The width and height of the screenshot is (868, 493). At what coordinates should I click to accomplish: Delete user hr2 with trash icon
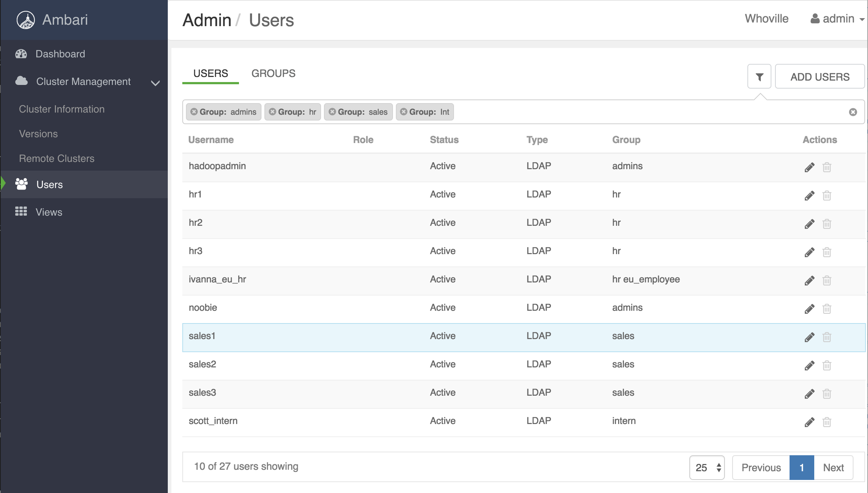pyautogui.click(x=827, y=224)
